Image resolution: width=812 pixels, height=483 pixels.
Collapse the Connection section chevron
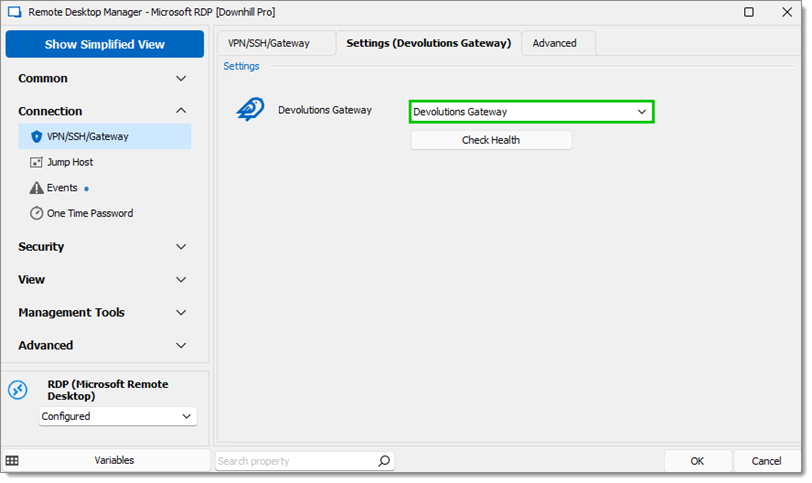(x=181, y=111)
